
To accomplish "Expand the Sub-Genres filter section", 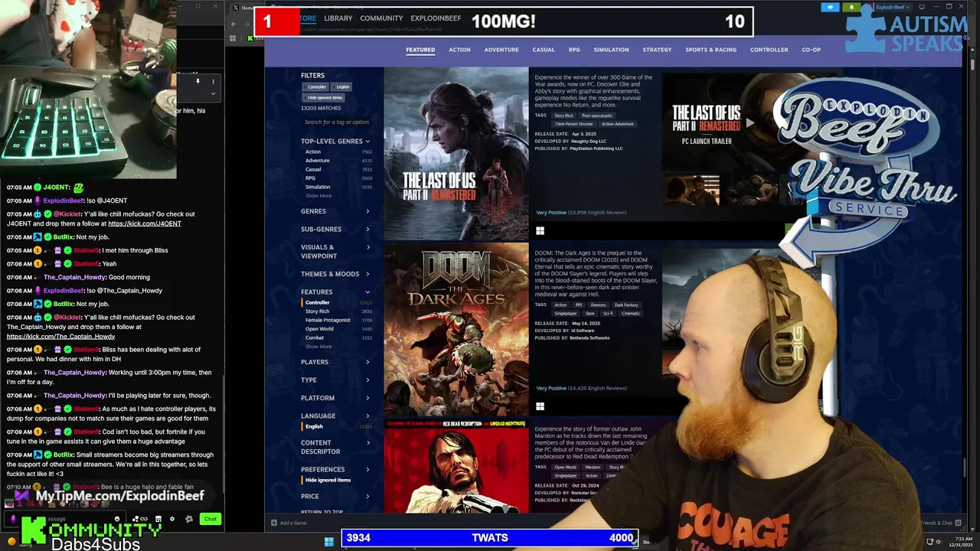I will 335,229.
